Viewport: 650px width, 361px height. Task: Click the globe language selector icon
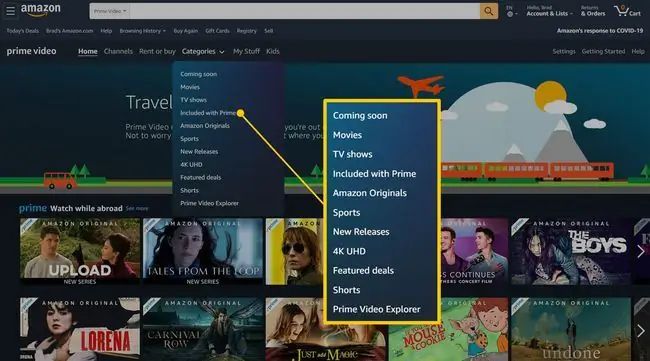point(510,14)
